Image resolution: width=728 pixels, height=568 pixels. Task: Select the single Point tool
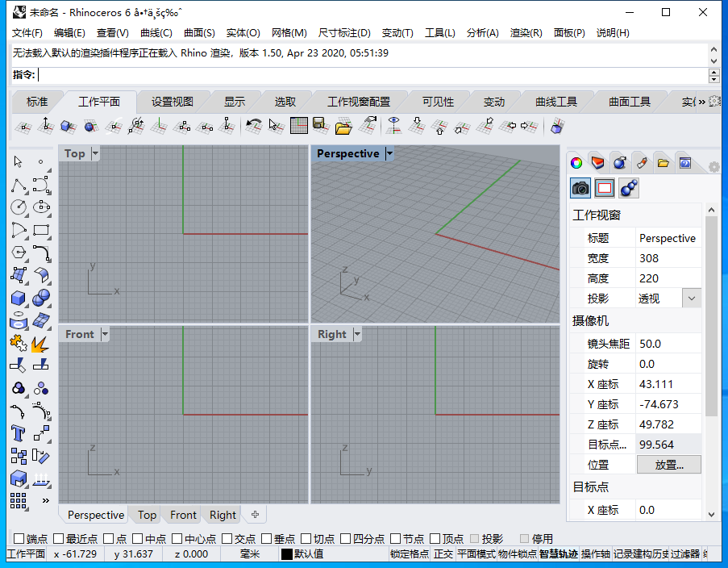41,161
